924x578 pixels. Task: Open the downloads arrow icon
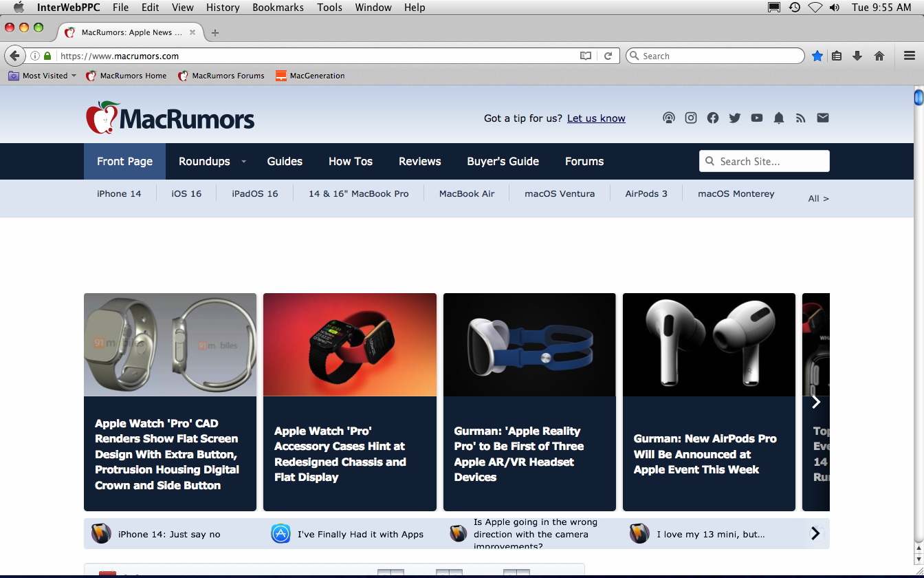point(857,56)
